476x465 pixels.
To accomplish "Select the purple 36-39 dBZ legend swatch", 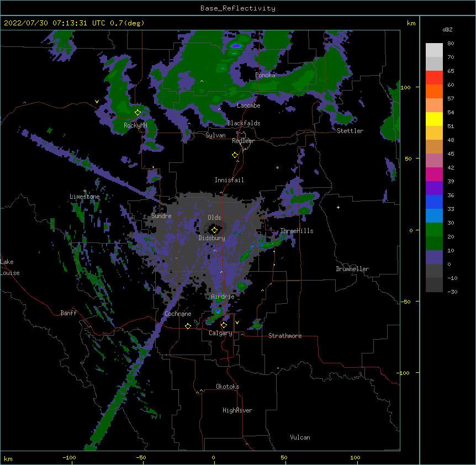I will (434, 188).
